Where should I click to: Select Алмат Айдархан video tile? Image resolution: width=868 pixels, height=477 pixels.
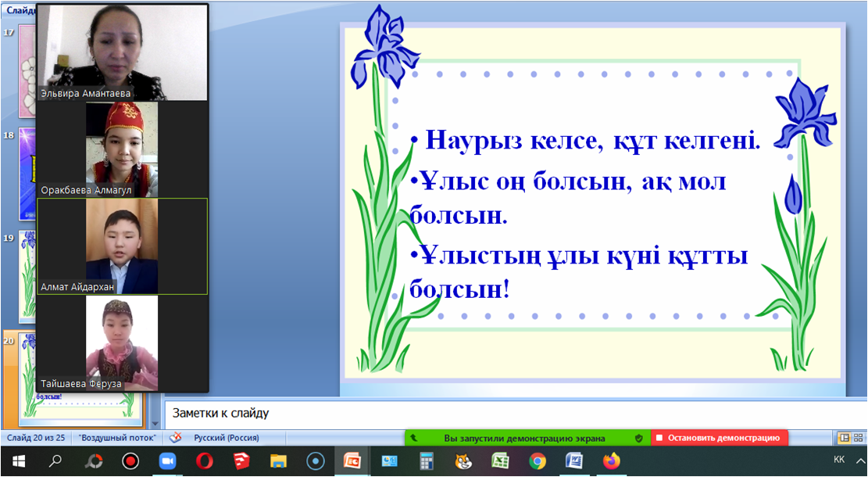[x=122, y=246]
